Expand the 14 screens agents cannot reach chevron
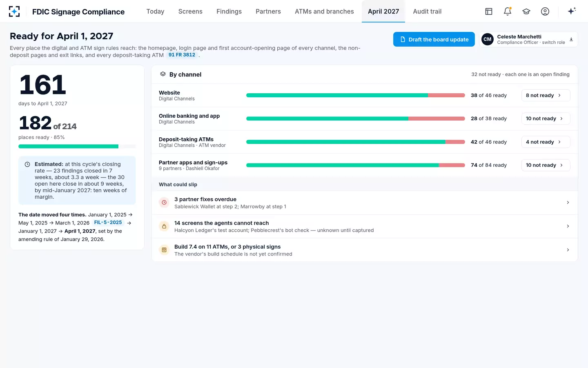588x368 pixels. tap(568, 226)
